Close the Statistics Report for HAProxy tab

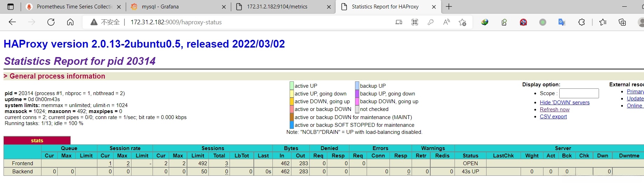point(434,7)
